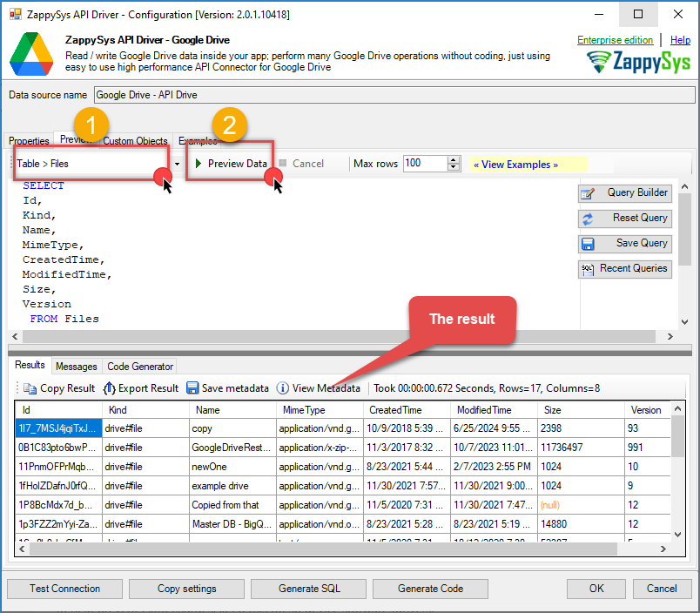Click View Metadata in results toolbar
The height and width of the screenshot is (613, 700).
319,388
